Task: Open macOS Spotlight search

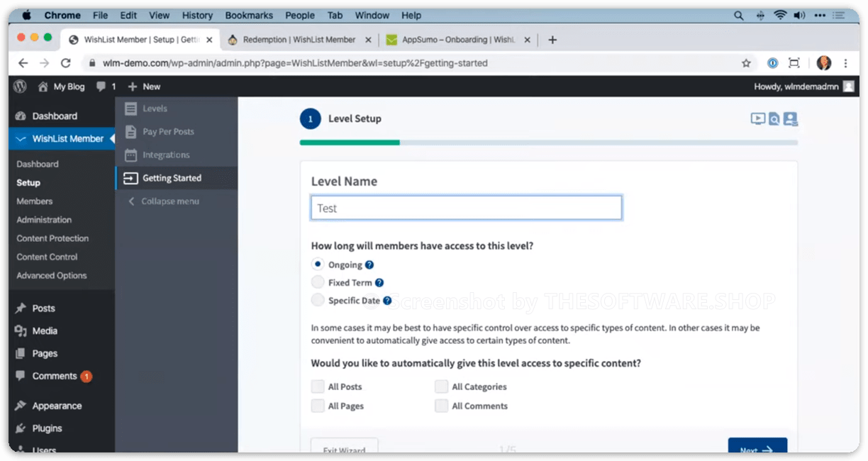Action: (x=739, y=16)
